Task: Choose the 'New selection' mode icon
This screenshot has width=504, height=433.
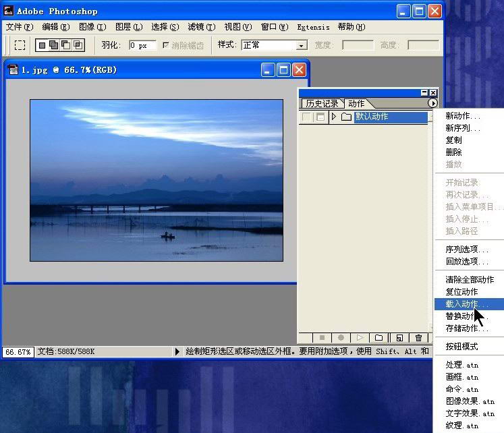Action: tap(43, 45)
